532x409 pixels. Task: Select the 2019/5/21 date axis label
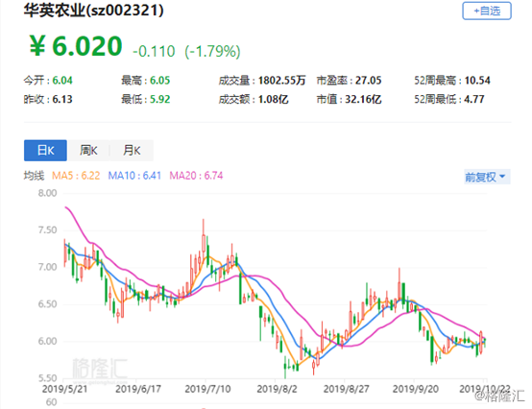tap(64, 389)
